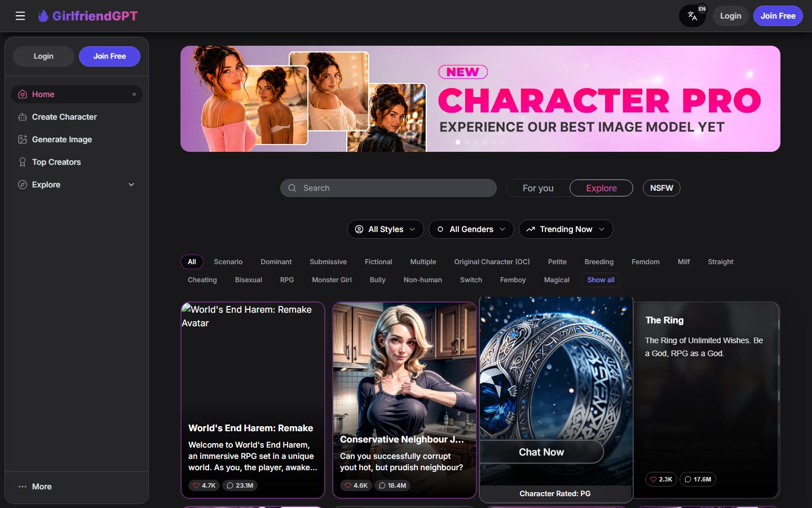Image resolution: width=812 pixels, height=508 pixels.
Task: Click the Create Character robot icon
Action: click(x=23, y=117)
